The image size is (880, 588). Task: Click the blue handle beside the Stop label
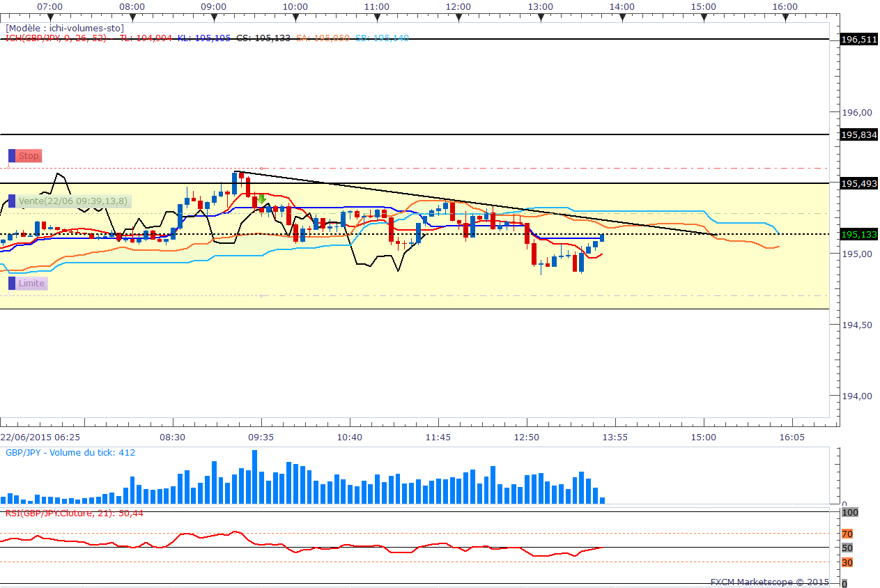coord(12,156)
